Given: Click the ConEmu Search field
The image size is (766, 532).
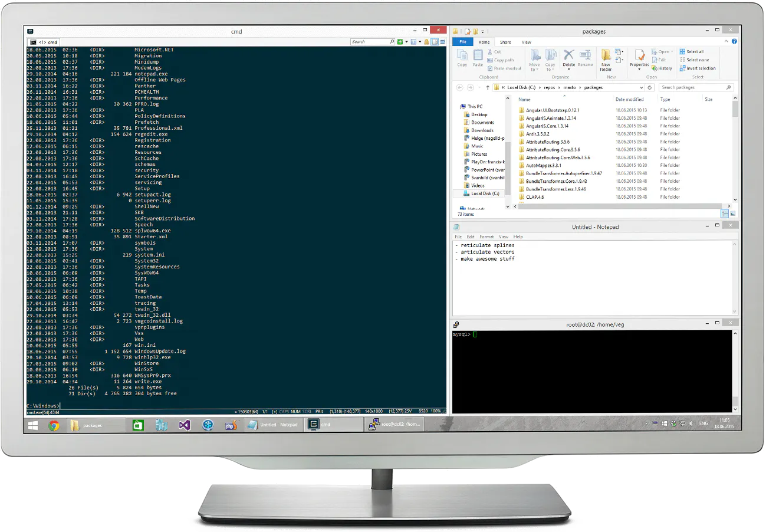Looking at the screenshot, I should 373,42.
